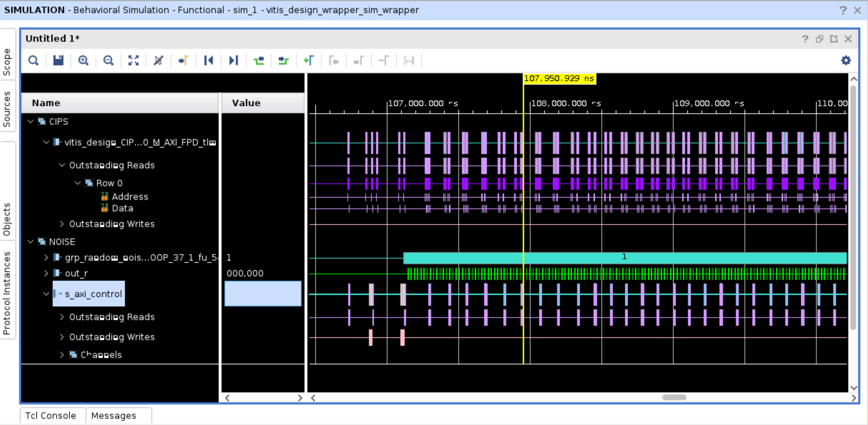The width and height of the screenshot is (868, 425).
Task: Select the out_r signal row
Action: (x=76, y=273)
